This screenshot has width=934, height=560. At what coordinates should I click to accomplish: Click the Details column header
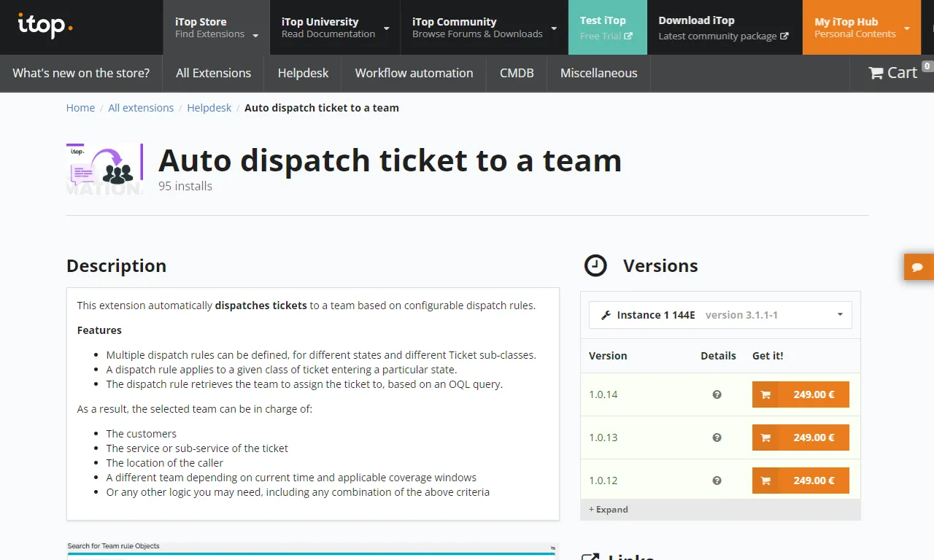(x=718, y=356)
